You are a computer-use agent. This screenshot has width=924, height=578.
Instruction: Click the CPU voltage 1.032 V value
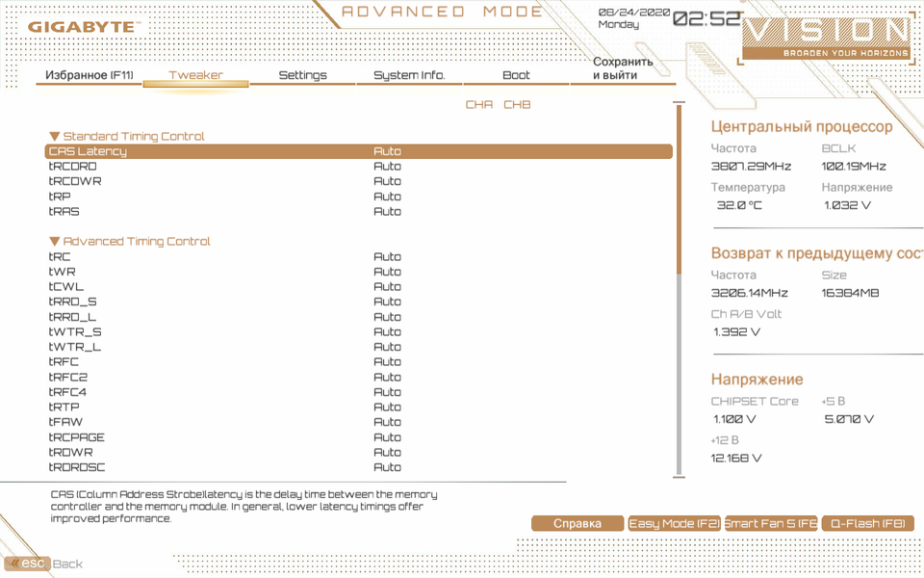click(x=847, y=205)
